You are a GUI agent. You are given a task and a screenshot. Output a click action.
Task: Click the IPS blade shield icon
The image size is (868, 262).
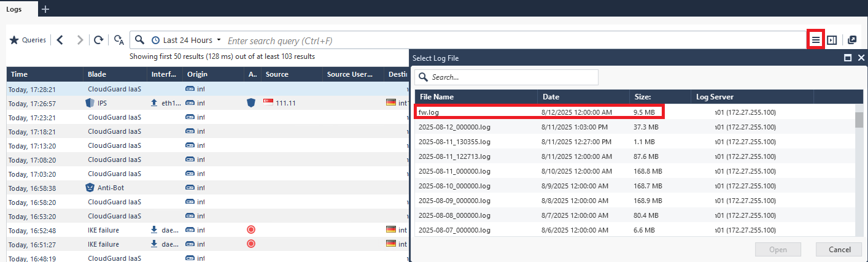pos(89,103)
